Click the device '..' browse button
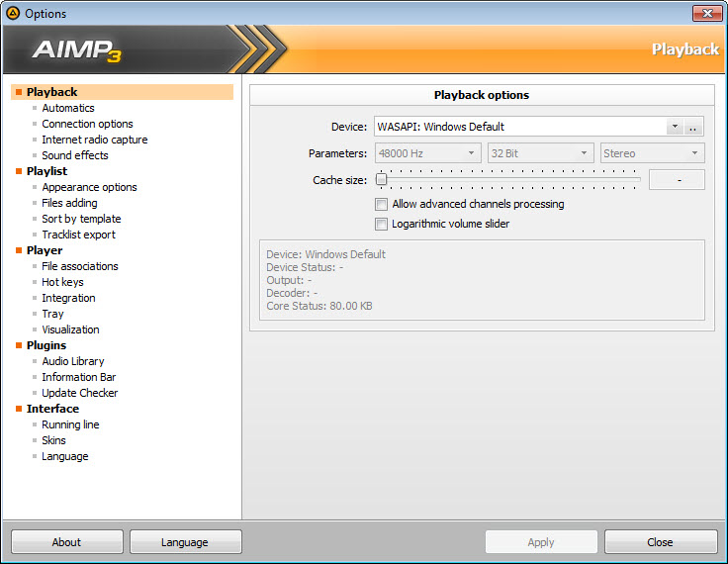Viewport: 728px width, 564px height. pyautogui.click(x=693, y=127)
